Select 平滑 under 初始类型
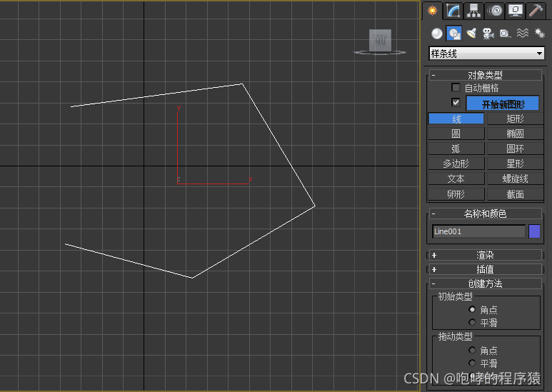The height and width of the screenshot is (392, 552). (472, 323)
